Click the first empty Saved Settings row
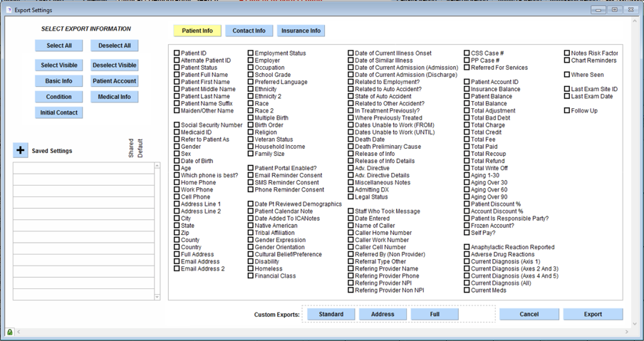The image size is (644, 341). click(83, 168)
